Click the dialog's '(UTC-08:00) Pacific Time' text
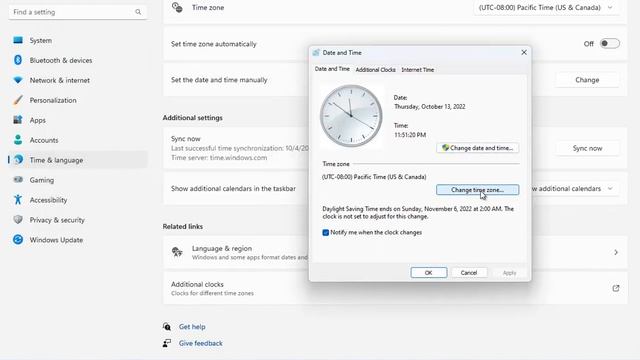 click(x=374, y=177)
